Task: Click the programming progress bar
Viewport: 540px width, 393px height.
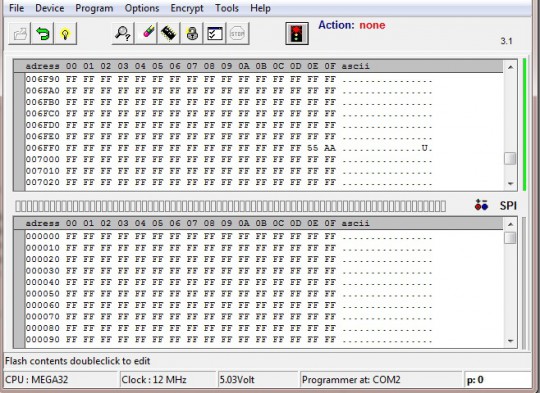Action: [230, 206]
